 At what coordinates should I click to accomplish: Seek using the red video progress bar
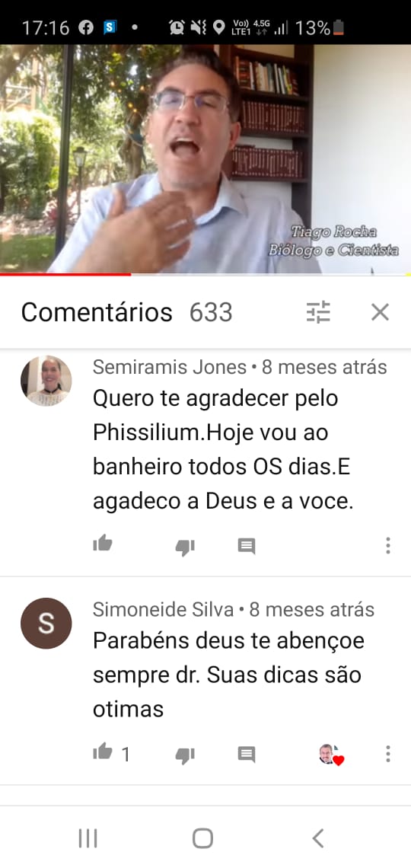[205, 274]
